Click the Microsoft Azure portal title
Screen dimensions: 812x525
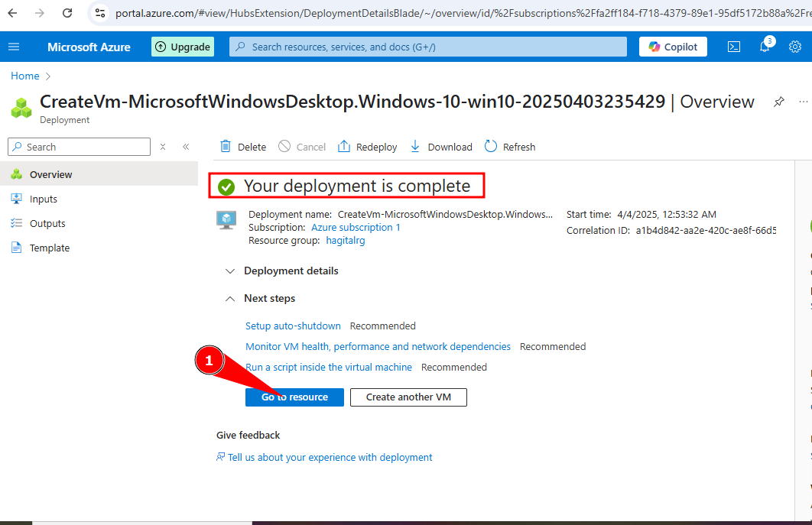(89, 47)
